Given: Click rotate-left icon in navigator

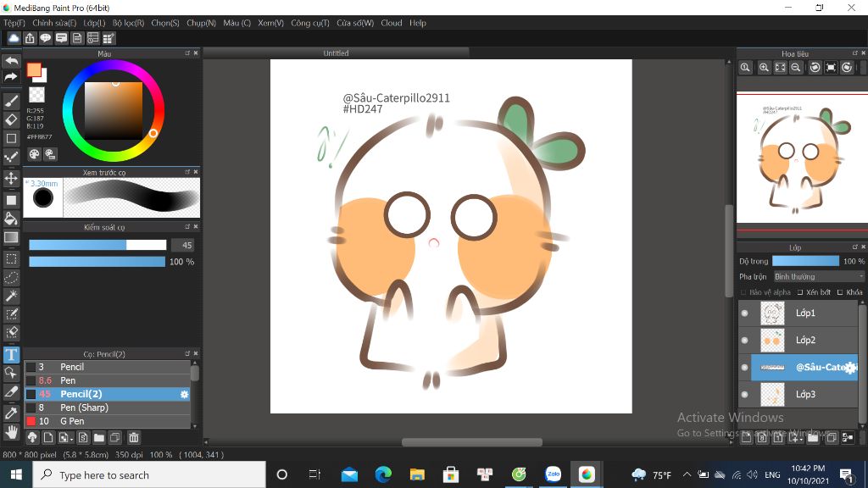Looking at the screenshot, I should point(815,68).
